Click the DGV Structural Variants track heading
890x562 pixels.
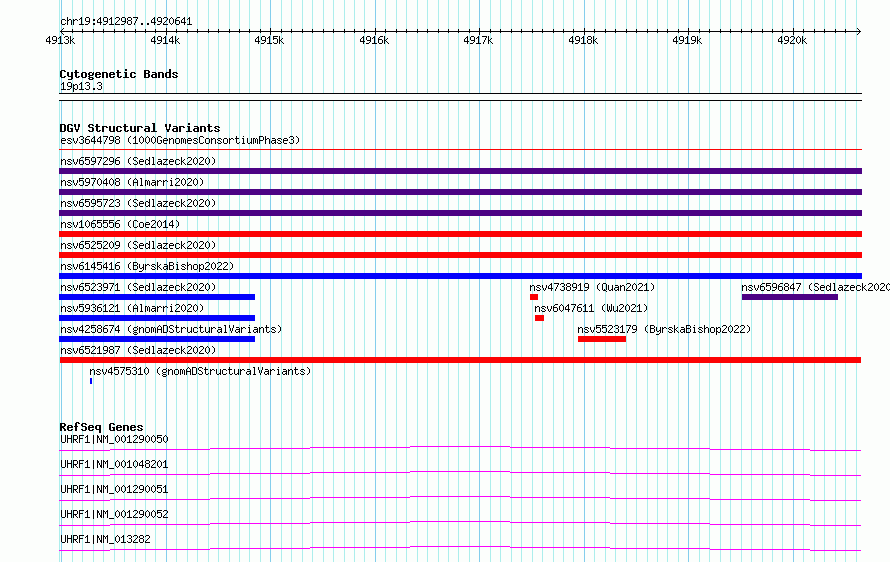coord(140,128)
